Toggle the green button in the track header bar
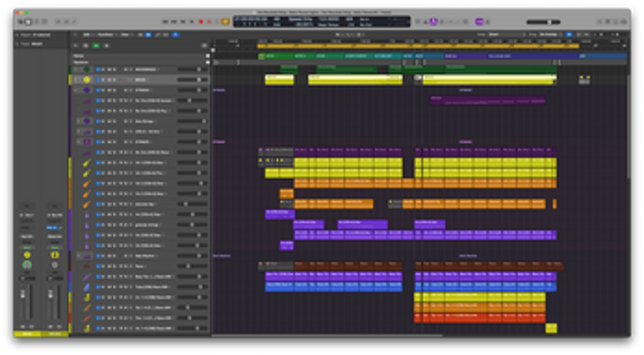Viewport: 644px width, 355px height. pos(96,45)
